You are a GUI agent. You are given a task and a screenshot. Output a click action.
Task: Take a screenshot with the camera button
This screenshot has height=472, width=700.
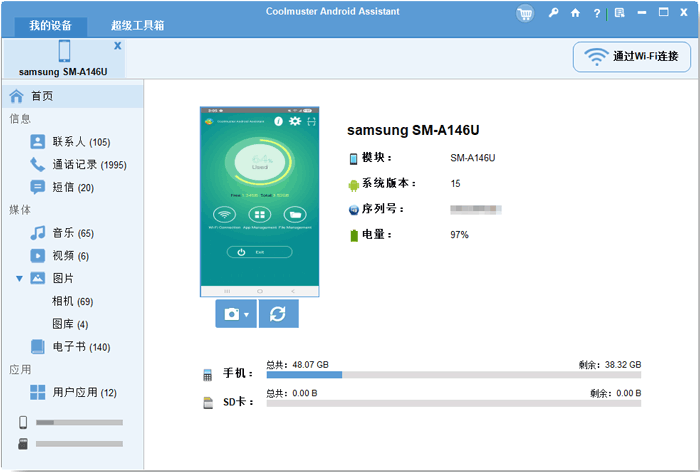pos(232,314)
